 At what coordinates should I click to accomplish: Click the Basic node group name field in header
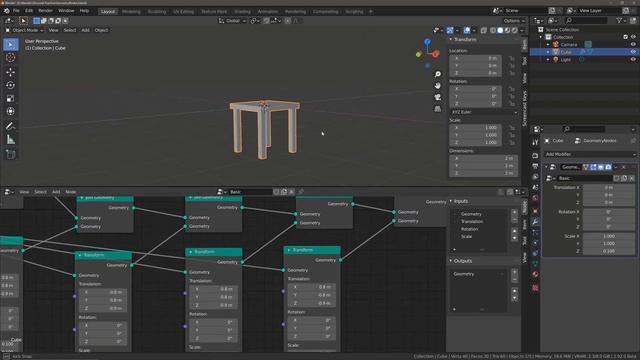coord(250,192)
